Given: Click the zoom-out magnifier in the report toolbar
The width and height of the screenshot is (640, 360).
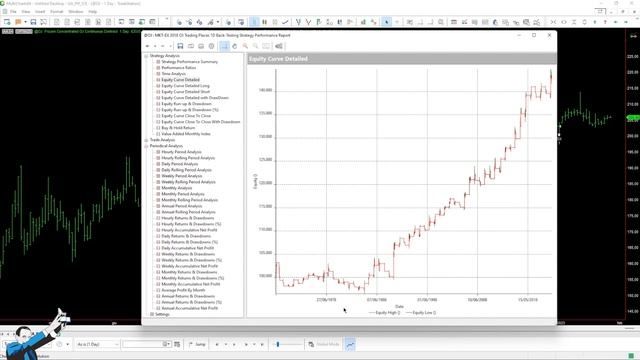Looking at the screenshot, I should pyautogui.click(x=256, y=46).
